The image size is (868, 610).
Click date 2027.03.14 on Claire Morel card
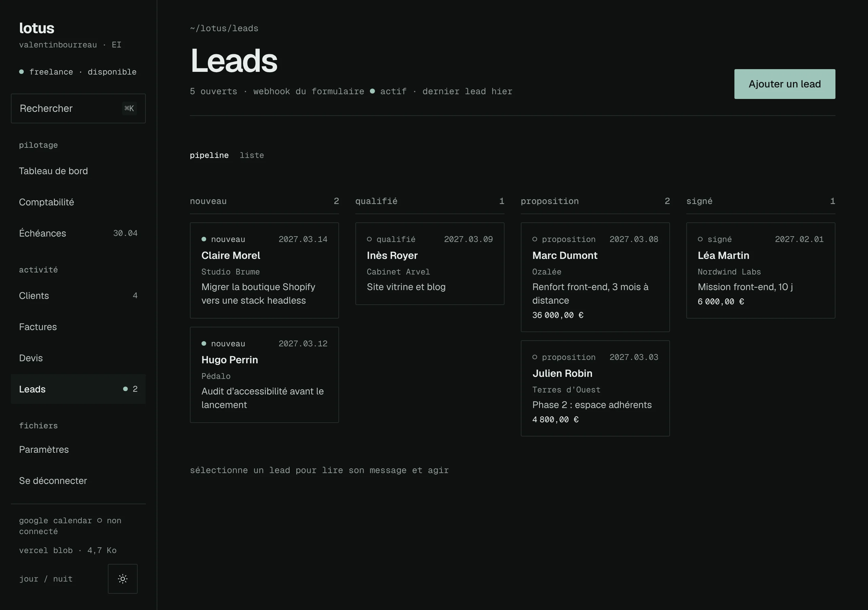click(x=303, y=239)
